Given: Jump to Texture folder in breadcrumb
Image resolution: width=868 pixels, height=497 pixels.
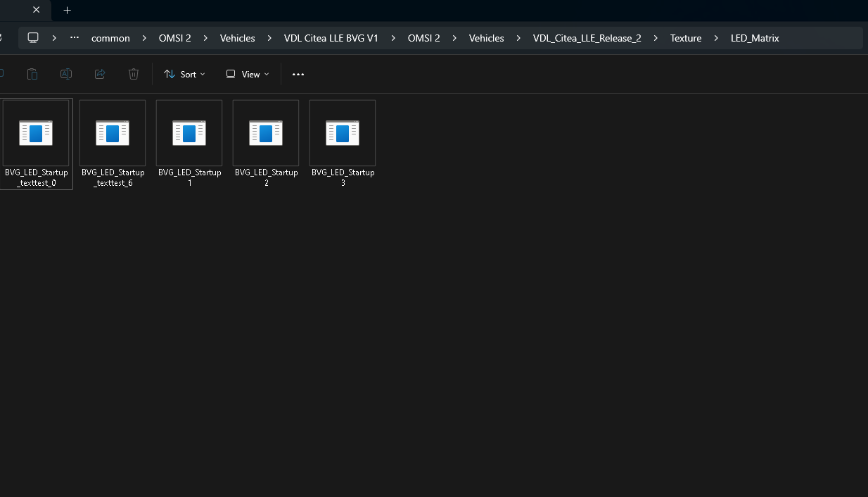Looking at the screenshot, I should (685, 38).
